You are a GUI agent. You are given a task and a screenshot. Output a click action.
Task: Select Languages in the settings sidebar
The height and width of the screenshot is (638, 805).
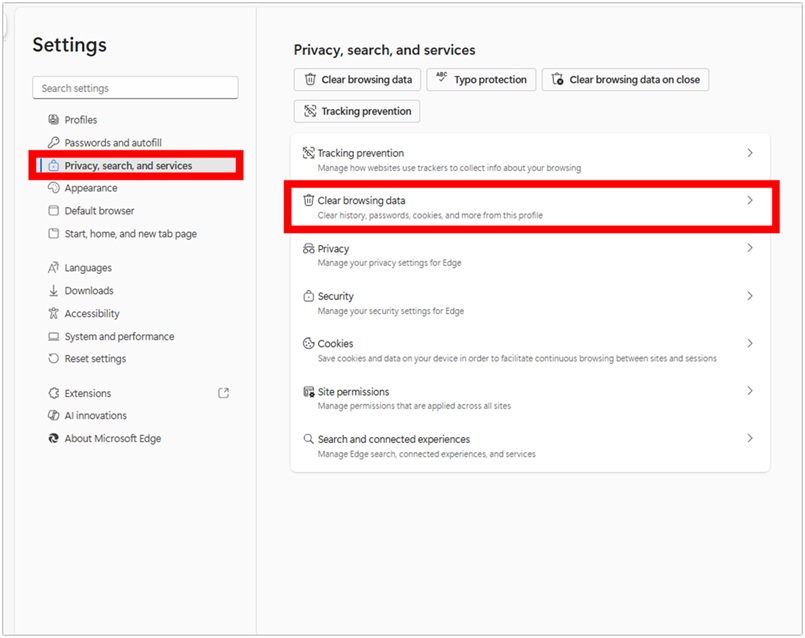88,268
